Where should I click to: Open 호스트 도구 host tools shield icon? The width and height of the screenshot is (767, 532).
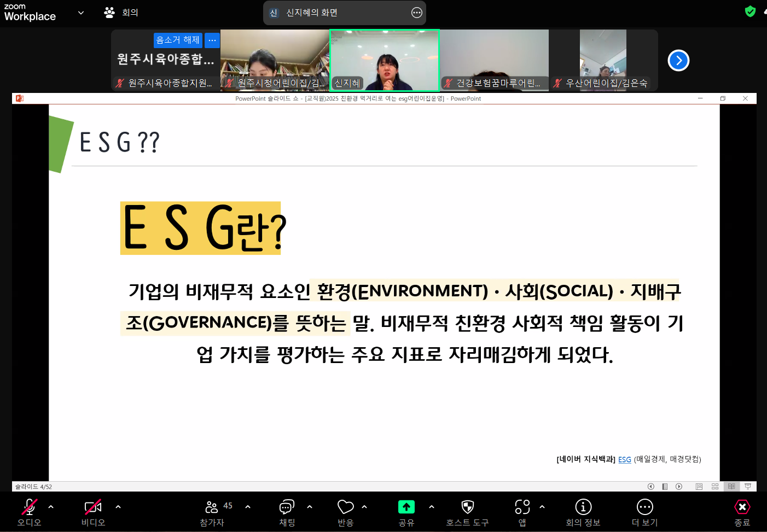[468, 507]
